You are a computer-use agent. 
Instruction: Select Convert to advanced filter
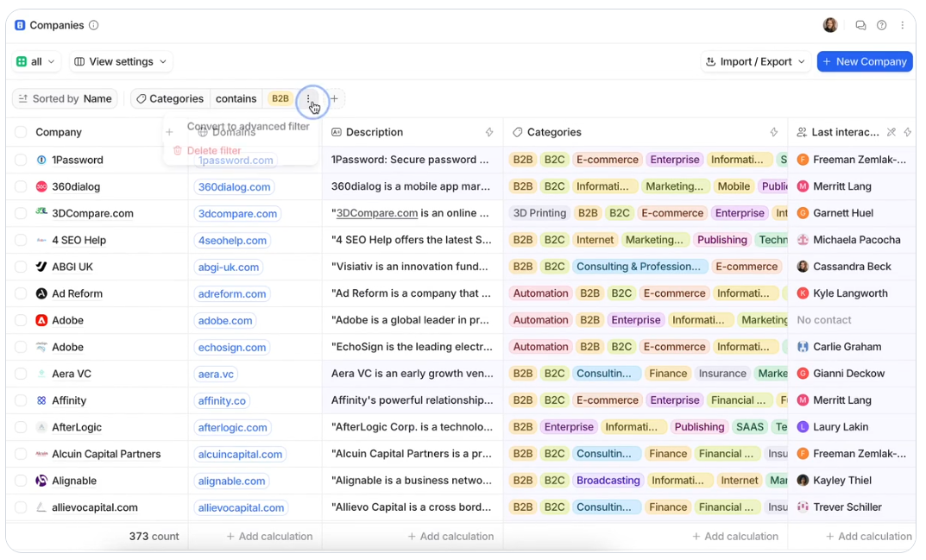tap(248, 127)
